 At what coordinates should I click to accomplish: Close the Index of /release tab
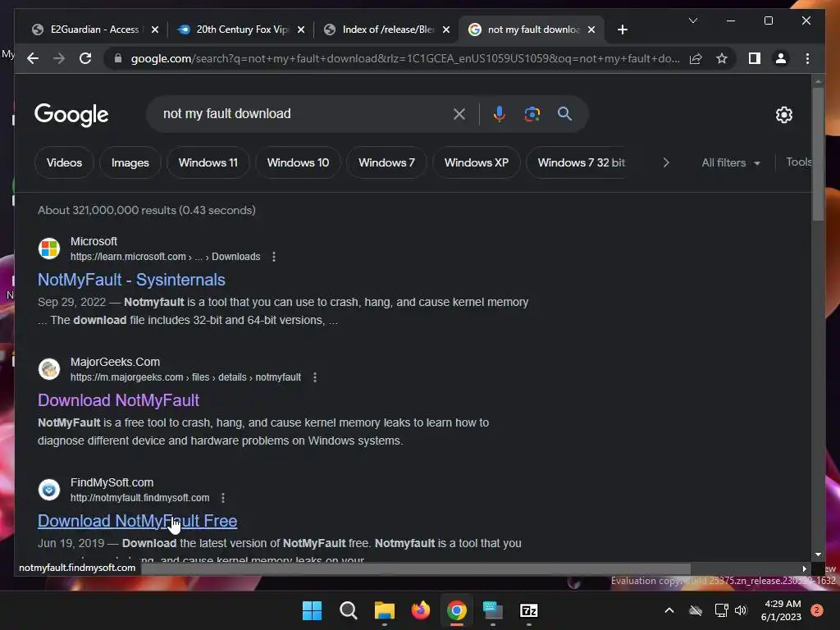point(446,30)
